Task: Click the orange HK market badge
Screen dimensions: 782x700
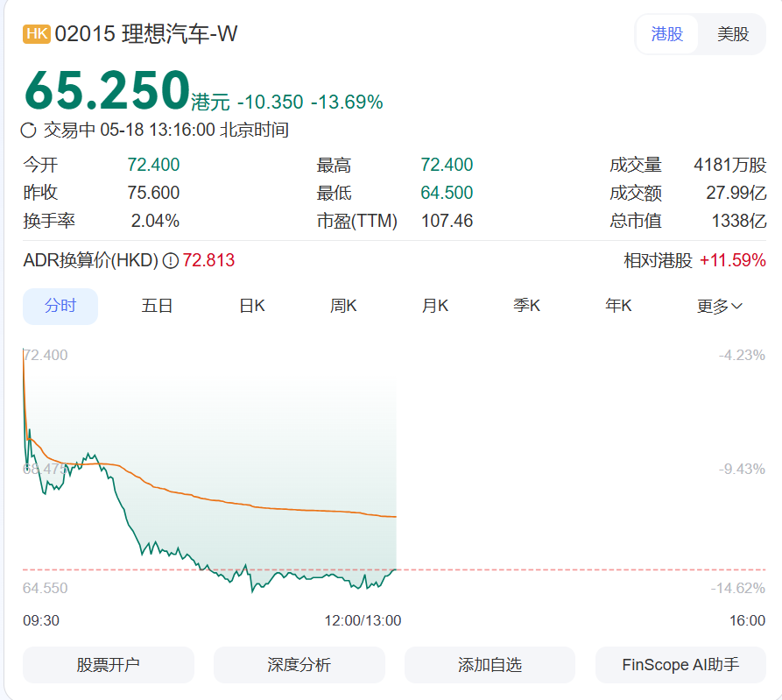Action: (37, 34)
